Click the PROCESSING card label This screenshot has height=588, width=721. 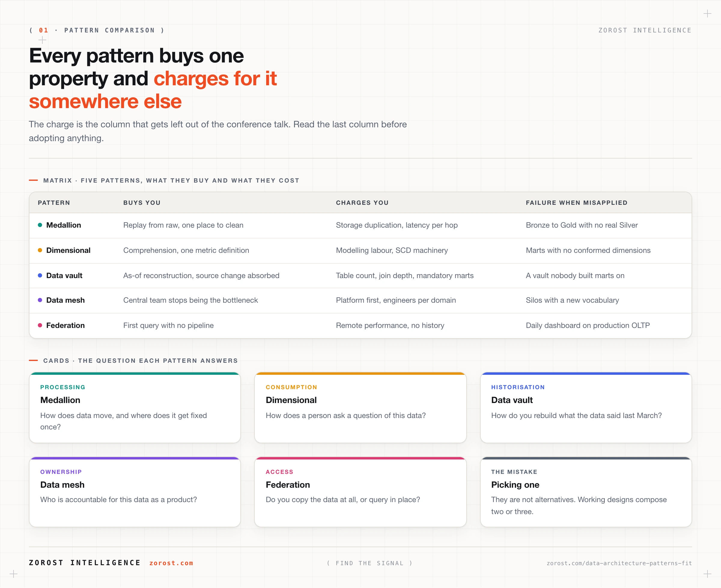[63, 387]
